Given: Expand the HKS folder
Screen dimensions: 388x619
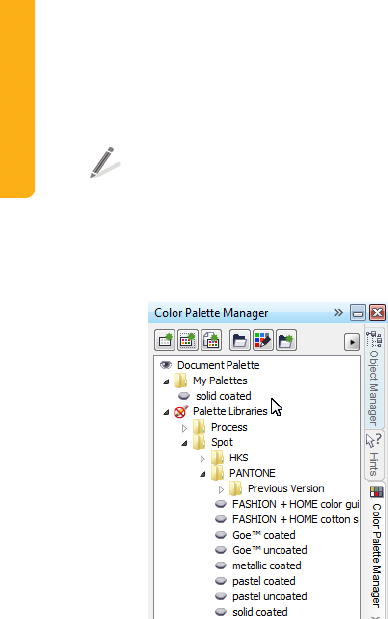Looking at the screenshot, I should tap(202, 459).
